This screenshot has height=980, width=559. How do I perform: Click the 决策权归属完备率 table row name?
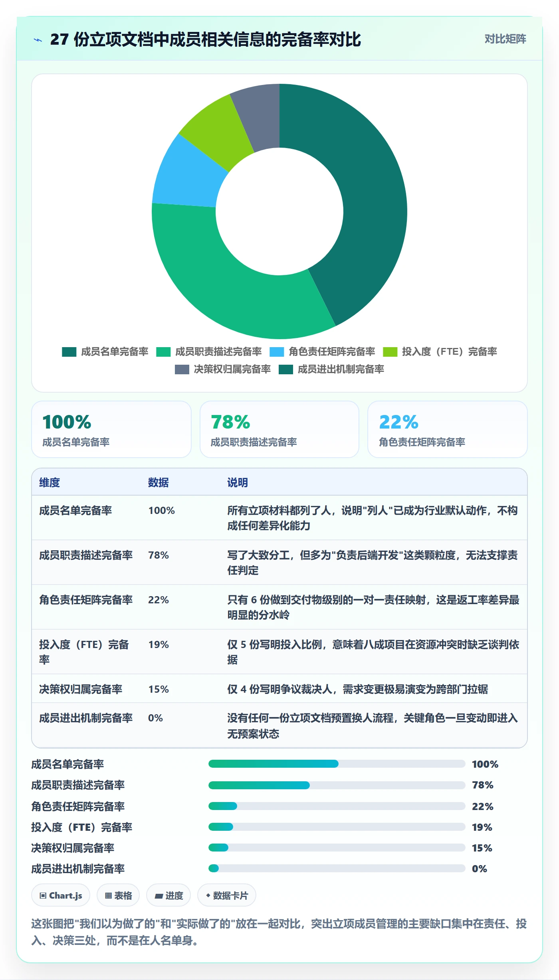pyautogui.click(x=81, y=689)
